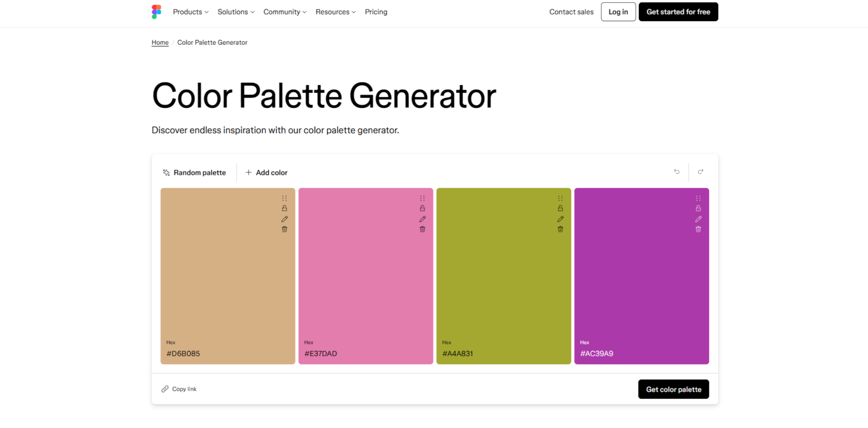Click Get started for free
This screenshot has height=428, width=868.
click(678, 12)
